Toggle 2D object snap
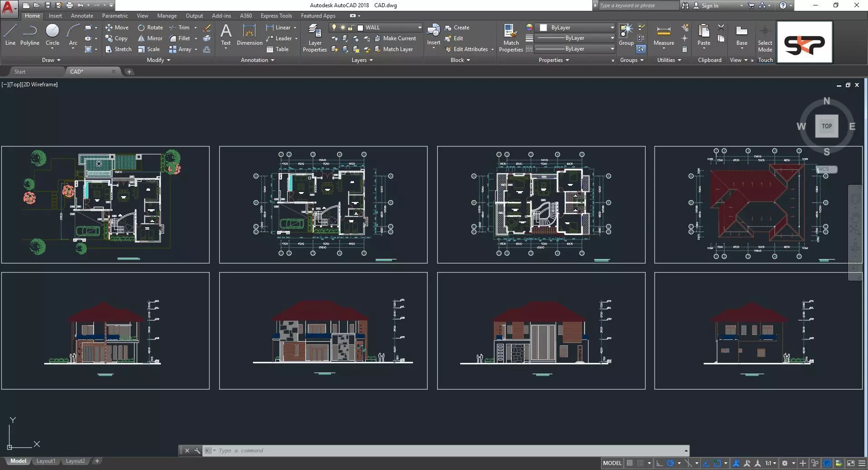Image resolution: width=868 pixels, height=470 pixels. point(717,463)
